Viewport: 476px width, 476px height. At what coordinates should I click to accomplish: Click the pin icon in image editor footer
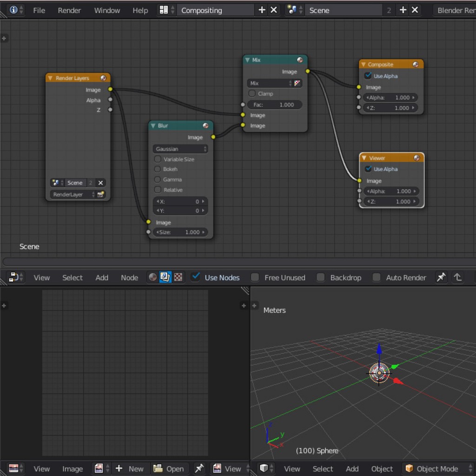[x=199, y=469]
